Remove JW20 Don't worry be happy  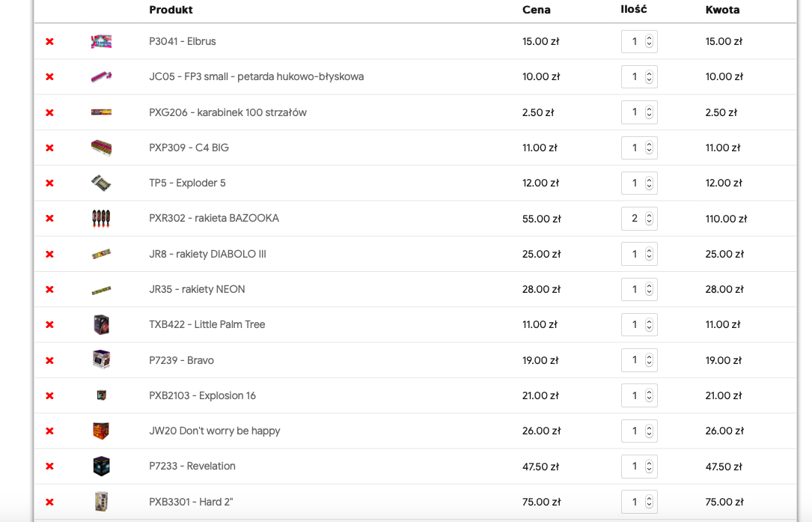pos(49,431)
